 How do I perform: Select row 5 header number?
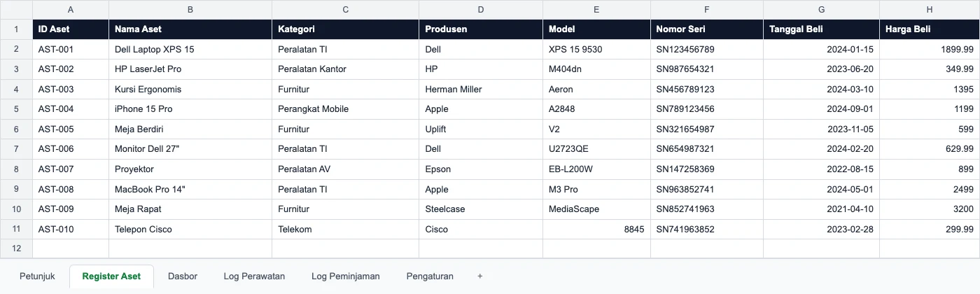point(16,109)
